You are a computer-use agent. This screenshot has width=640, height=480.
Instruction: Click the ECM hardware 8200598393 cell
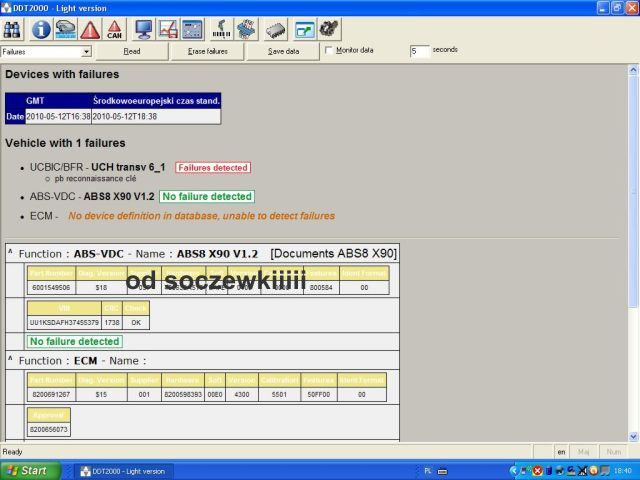[x=183, y=394]
